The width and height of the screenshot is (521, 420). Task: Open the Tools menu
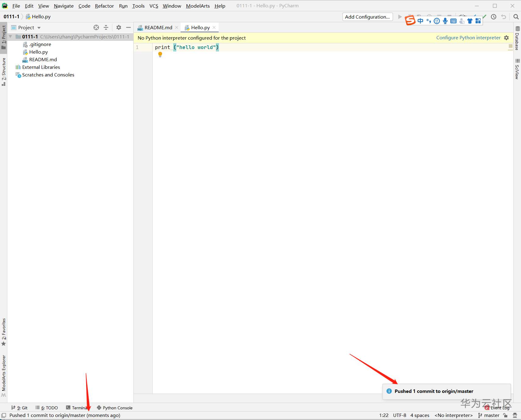(x=138, y=6)
